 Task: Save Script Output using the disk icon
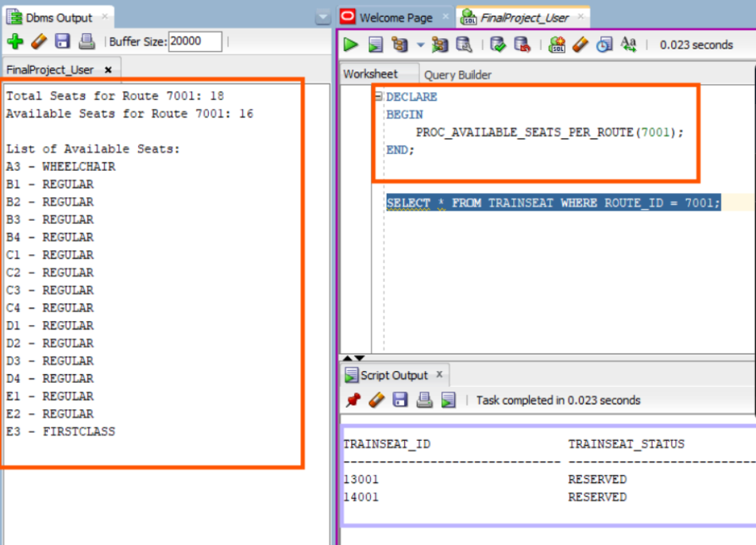[x=401, y=400]
